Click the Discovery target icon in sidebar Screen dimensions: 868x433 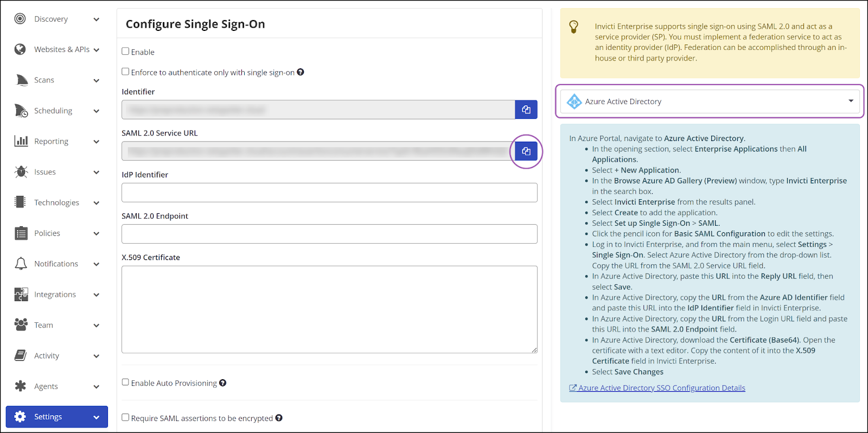coord(20,19)
